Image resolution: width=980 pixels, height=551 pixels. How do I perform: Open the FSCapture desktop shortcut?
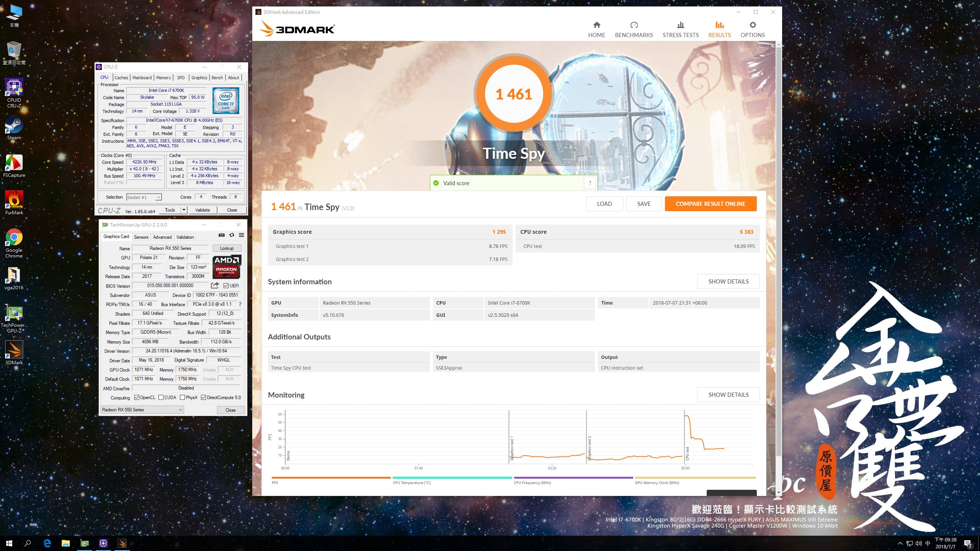[x=14, y=166]
